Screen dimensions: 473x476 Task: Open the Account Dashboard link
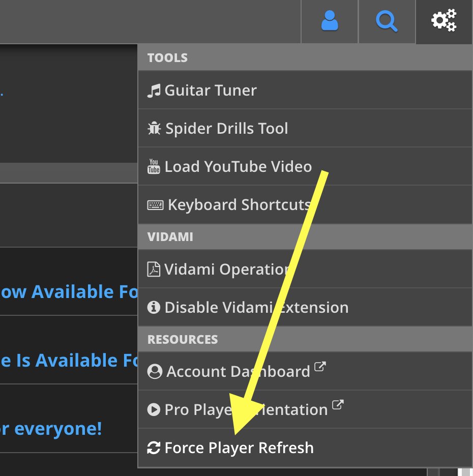(236, 371)
